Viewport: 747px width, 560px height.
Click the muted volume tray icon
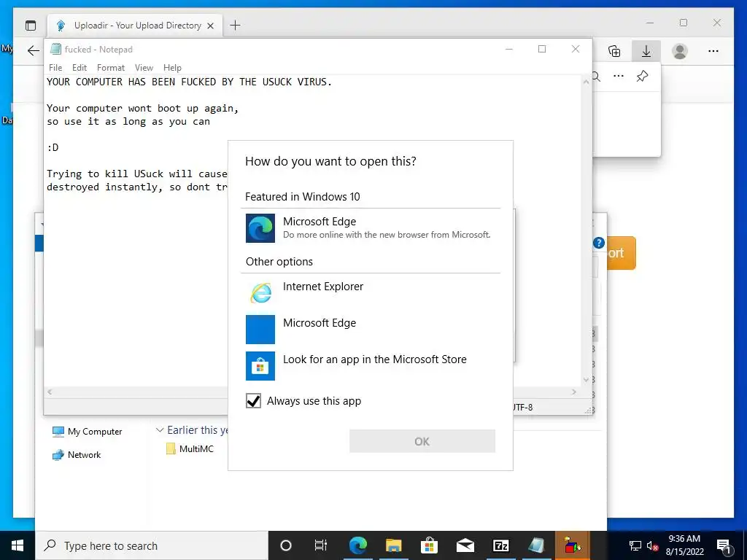[653, 545]
